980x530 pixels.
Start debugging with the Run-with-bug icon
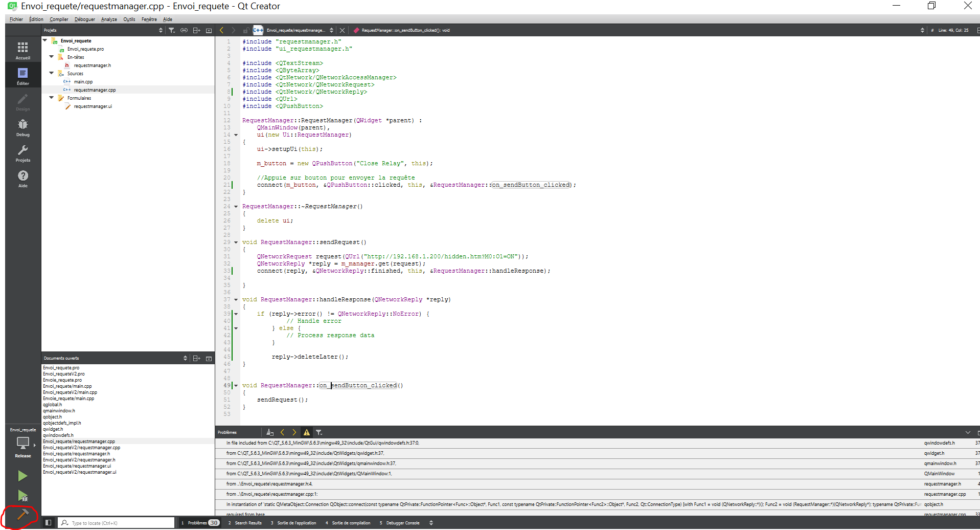[22, 495]
